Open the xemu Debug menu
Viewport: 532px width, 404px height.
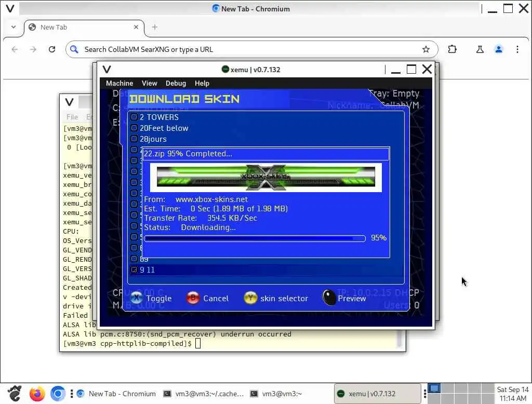click(176, 83)
